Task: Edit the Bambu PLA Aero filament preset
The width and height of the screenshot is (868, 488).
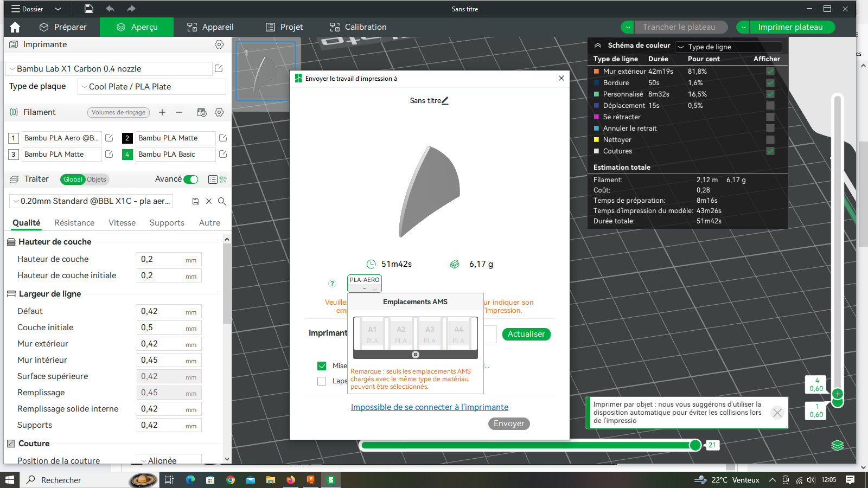Action: [x=109, y=138]
